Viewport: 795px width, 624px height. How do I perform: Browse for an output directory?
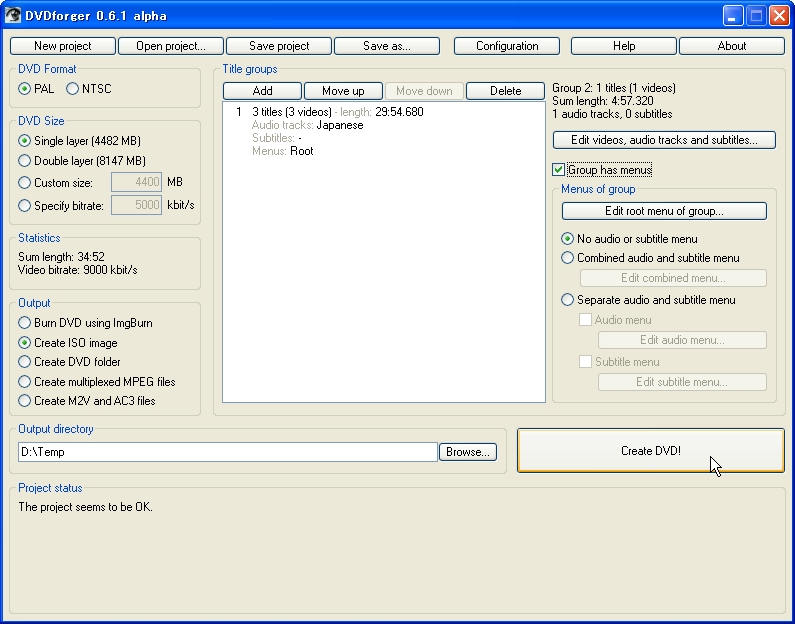tap(467, 452)
